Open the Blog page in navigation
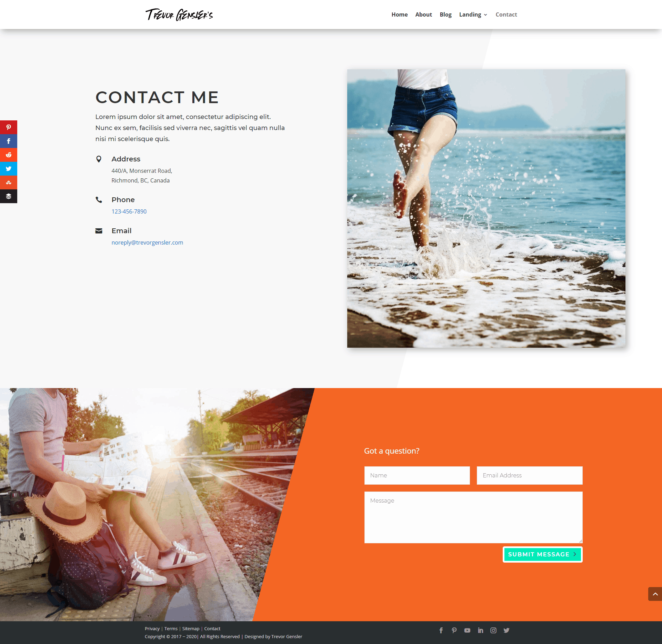This screenshot has height=644, width=662. click(x=445, y=14)
